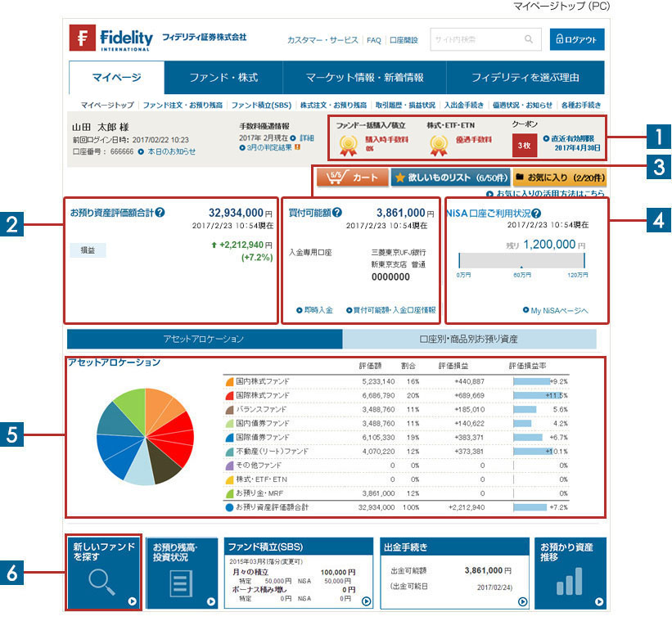Open the お預かり資産推移 tile

pyautogui.click(x=571, y=573)
